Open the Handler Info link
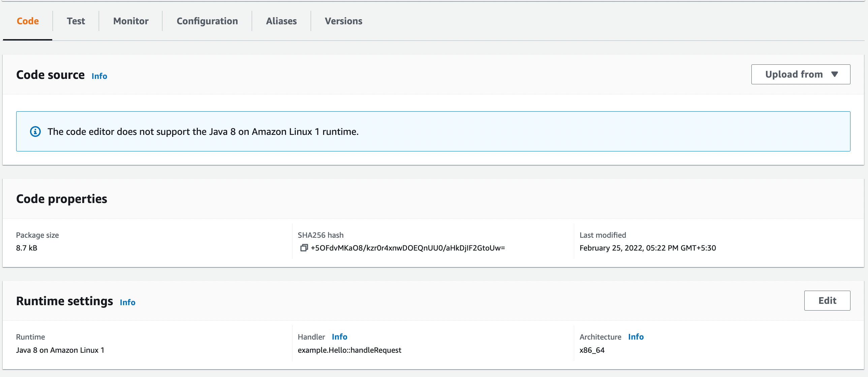The height and width of the screenshot is (377, 868). pyautogui.click(x=339, y=337)
